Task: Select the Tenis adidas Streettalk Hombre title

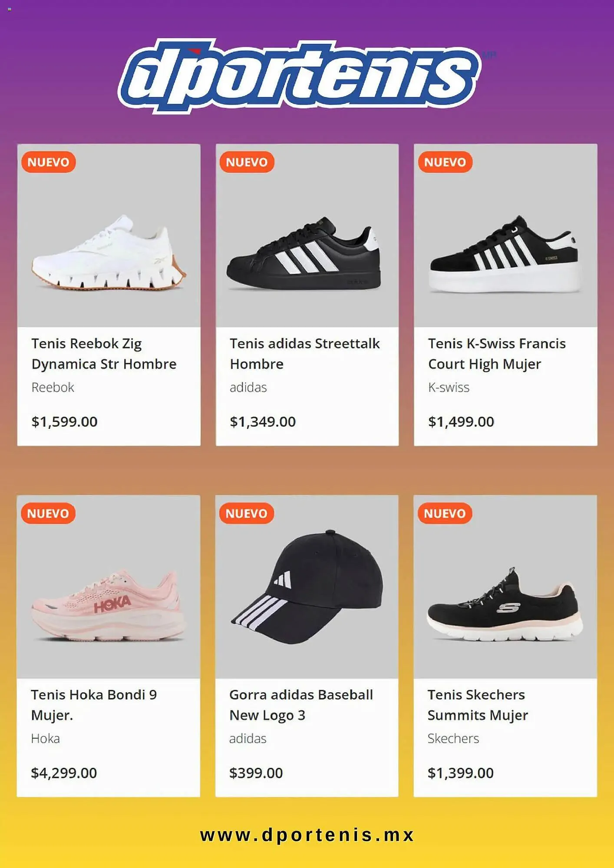Action: pos(304,354)
